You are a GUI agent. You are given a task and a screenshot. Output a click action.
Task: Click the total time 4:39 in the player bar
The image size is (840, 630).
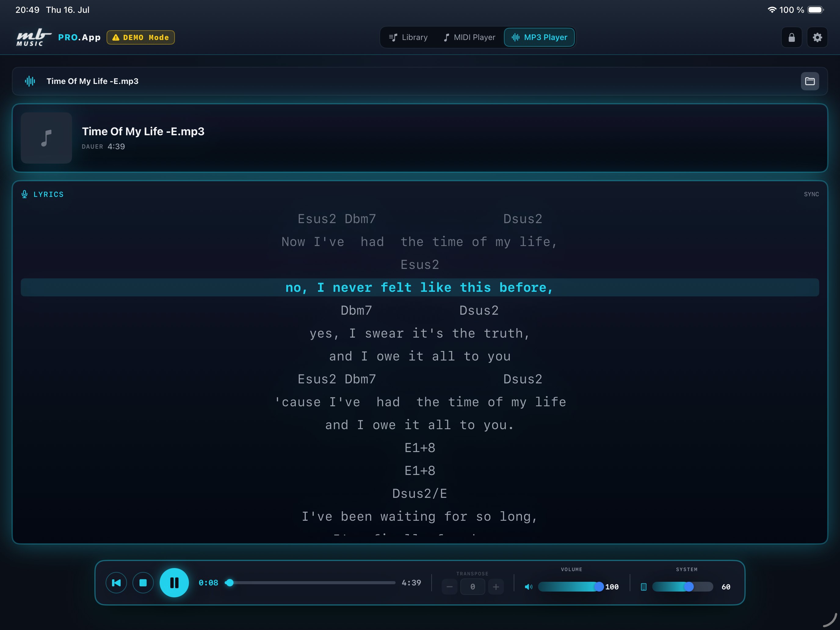411,582
